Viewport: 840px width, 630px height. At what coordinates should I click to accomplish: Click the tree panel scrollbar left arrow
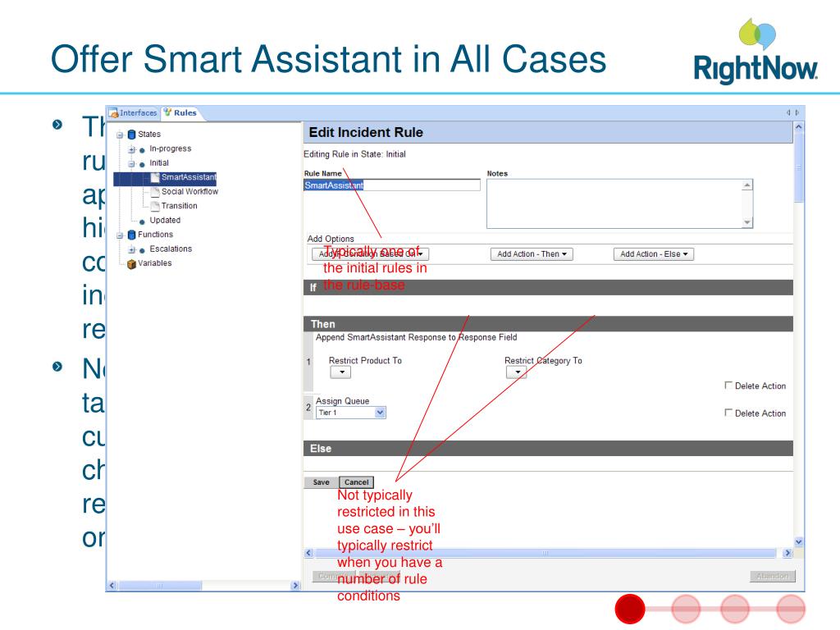coord(112,586)
